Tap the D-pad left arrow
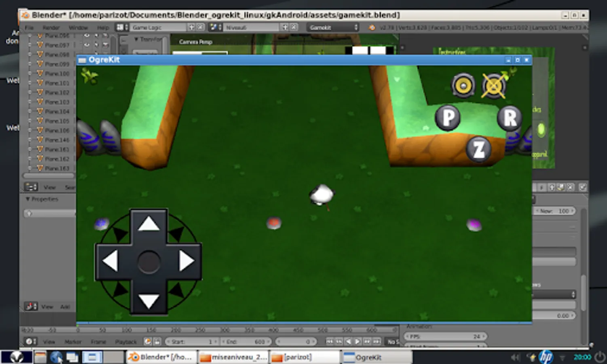Viewport: 607px width, 364px height. coord(110,261)
